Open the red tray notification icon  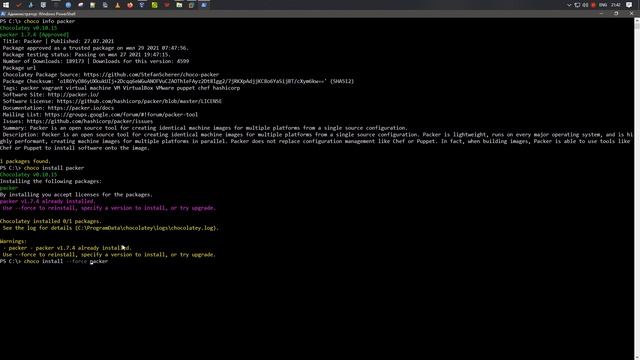(x=593, y=5)
